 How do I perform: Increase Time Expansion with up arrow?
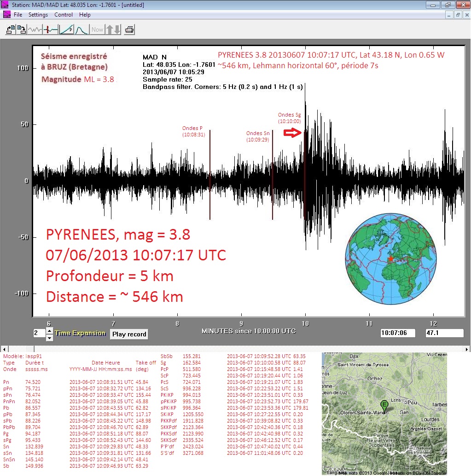click(x=50, y=331)
